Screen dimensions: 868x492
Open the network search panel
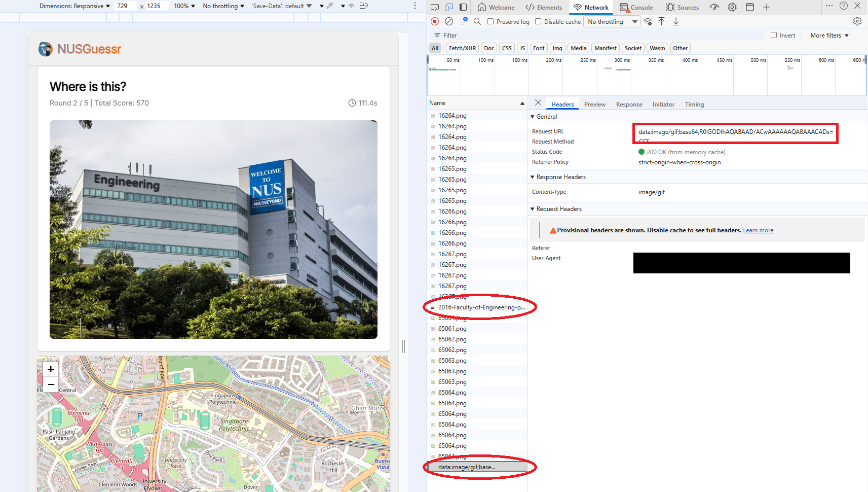(x=477, y=21)
